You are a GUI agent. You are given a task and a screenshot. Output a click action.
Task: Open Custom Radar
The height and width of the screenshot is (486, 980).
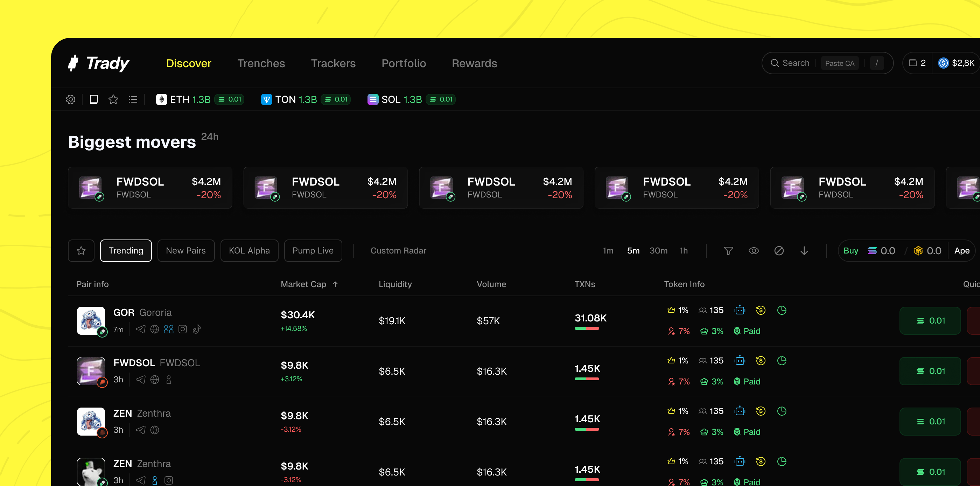pyautogui.click(x=398, y=251)
